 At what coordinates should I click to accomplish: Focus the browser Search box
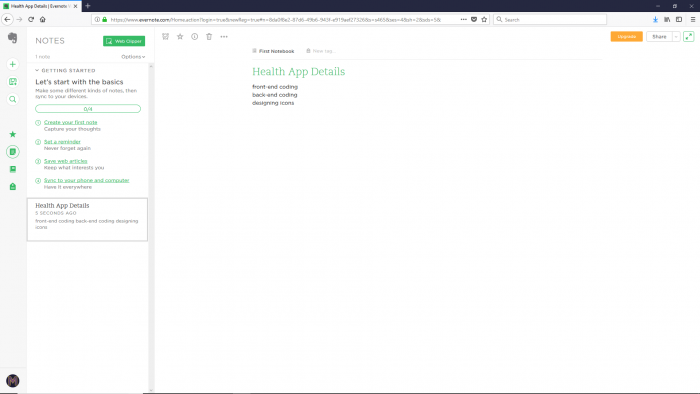click(550, 19)
